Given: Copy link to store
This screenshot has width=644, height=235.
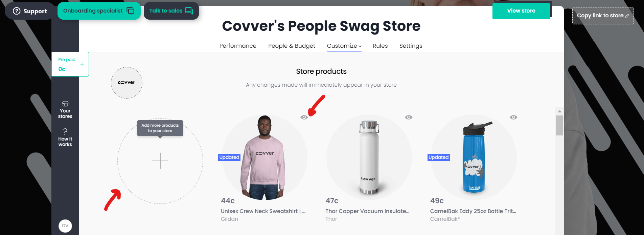Looking at the screenshot, I should pos(603,16).
